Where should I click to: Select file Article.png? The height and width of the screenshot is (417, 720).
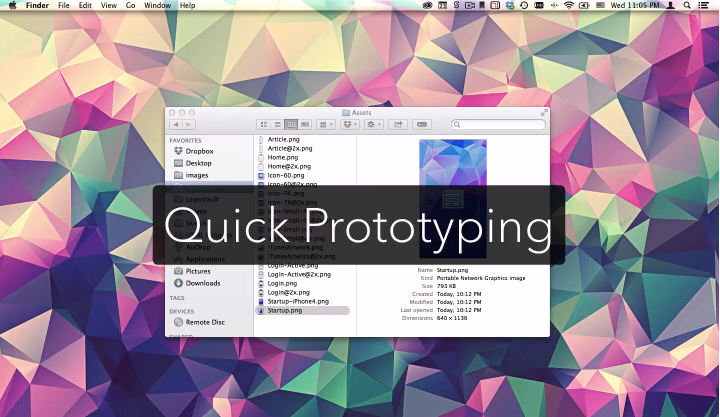pos(283,139)
